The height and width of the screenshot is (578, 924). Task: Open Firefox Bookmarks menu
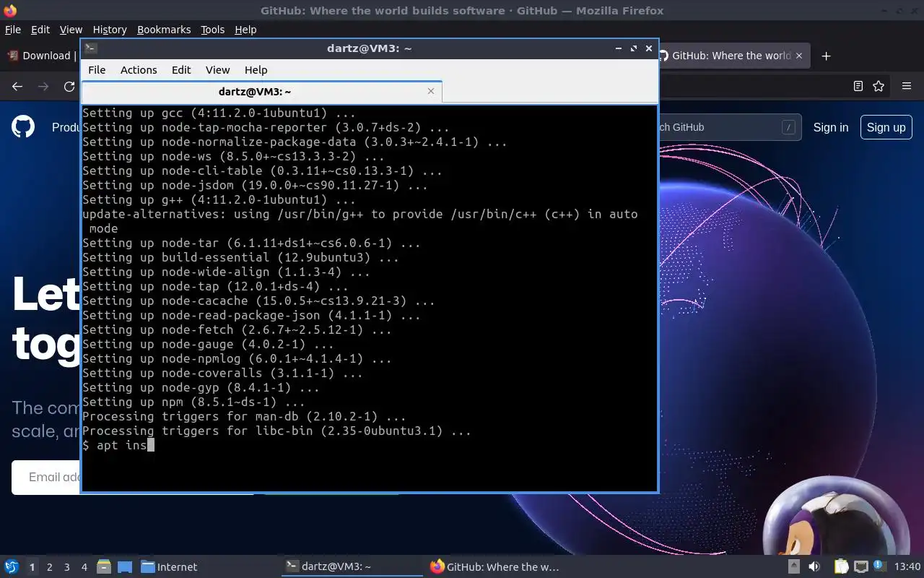coord(164,30)
